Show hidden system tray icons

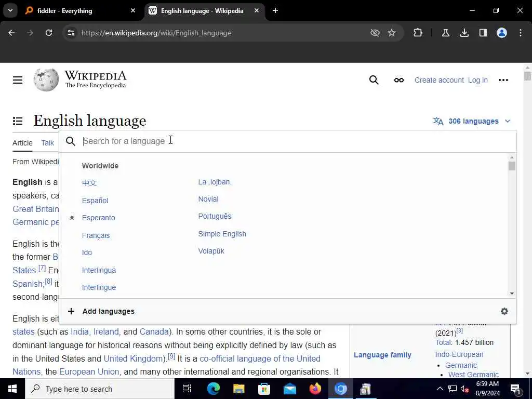440,389
